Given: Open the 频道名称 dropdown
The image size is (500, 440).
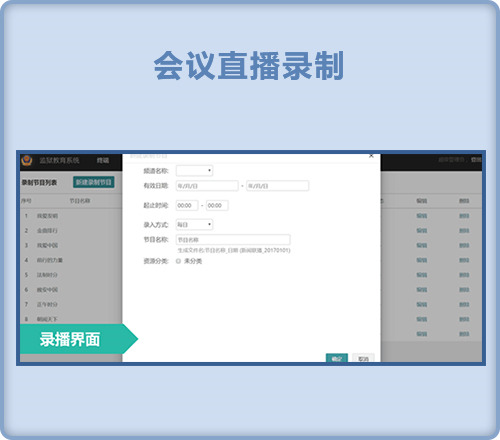Looking at the screenshot, I should pos(194,171).
